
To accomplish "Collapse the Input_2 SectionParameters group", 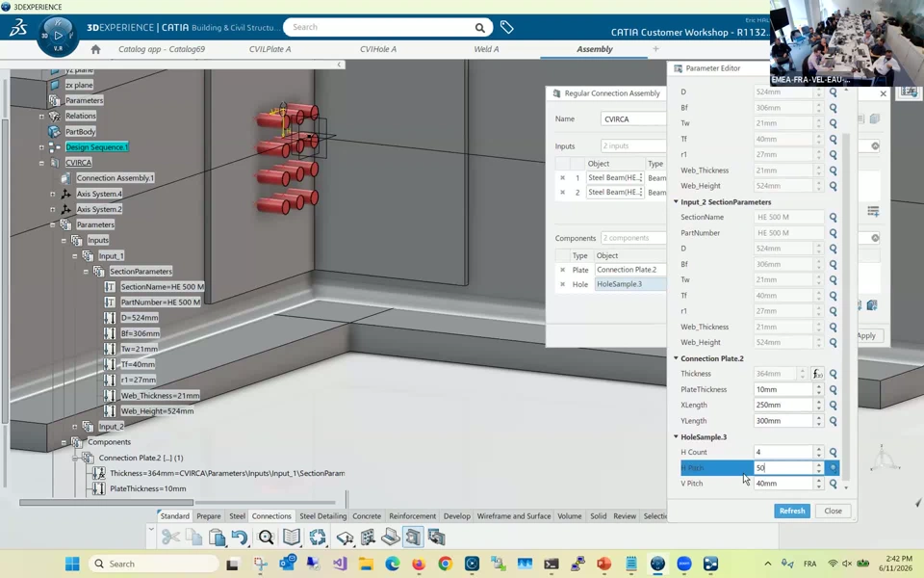I will (676, 201).
